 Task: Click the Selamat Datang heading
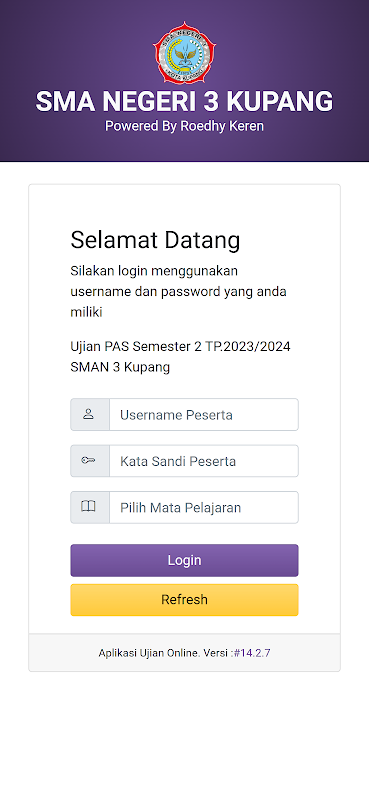click(155, 240)
